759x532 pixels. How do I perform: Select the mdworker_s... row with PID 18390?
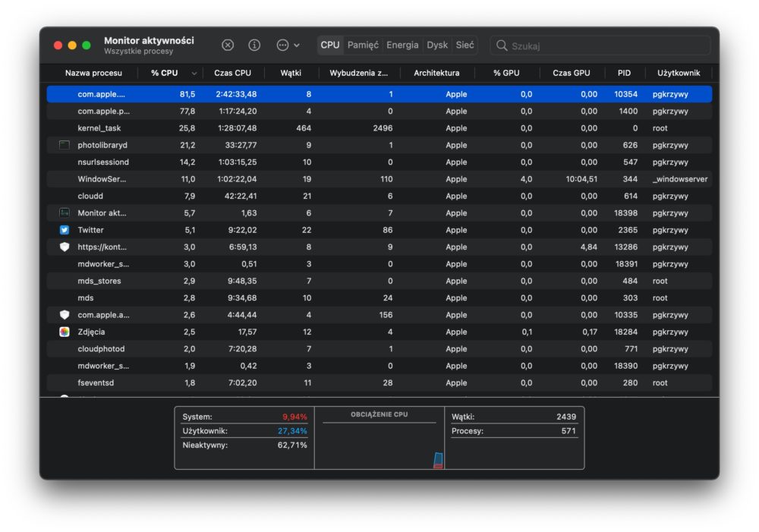coord(379,366)
